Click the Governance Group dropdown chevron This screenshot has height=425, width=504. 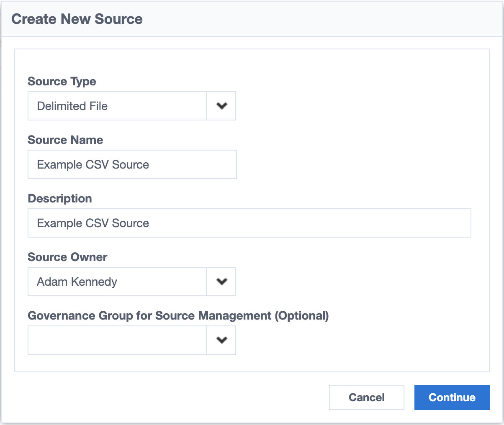pyautogui.click(x=221, y=340)
